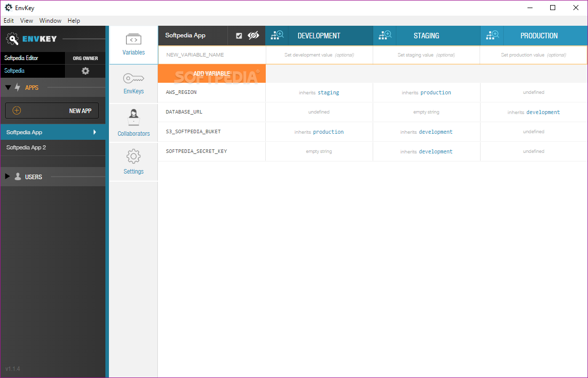Click the NEW APP button

click(x=52, y=111)
